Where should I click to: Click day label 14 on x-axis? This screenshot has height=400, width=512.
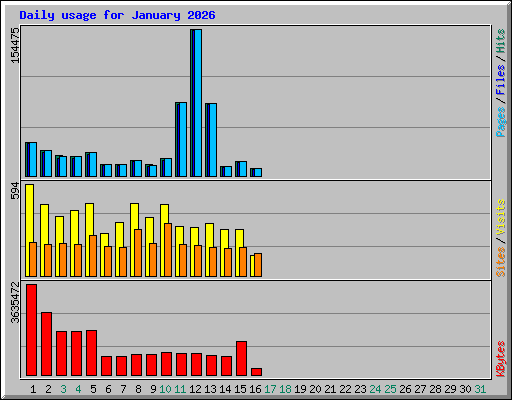[225, 389]
